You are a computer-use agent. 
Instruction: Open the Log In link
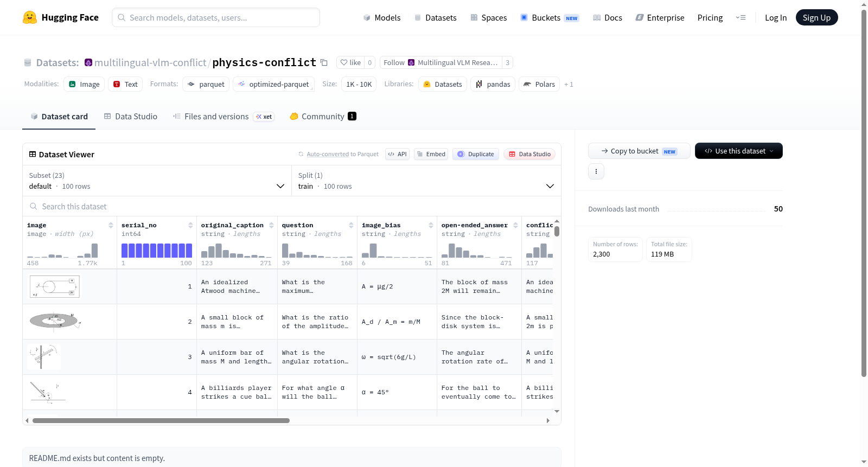click(776, 17)
